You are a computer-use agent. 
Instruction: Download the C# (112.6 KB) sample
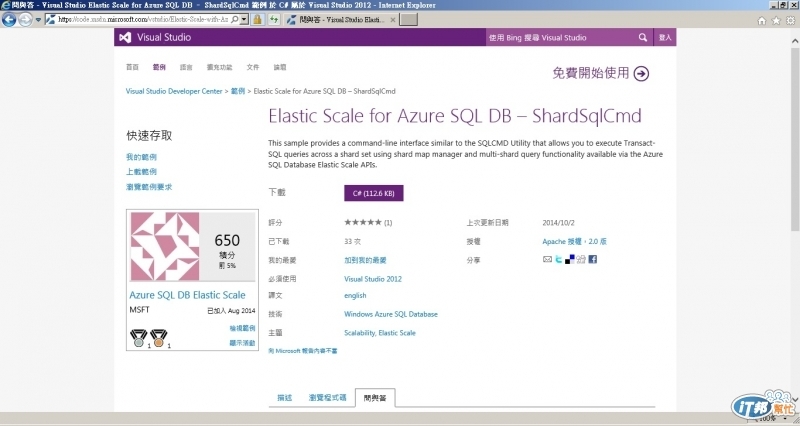[373, 193]
